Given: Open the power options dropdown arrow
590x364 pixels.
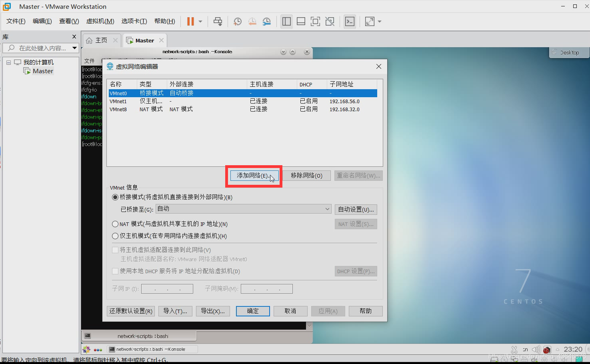Looking at the screenshot, I should point(200,22).
